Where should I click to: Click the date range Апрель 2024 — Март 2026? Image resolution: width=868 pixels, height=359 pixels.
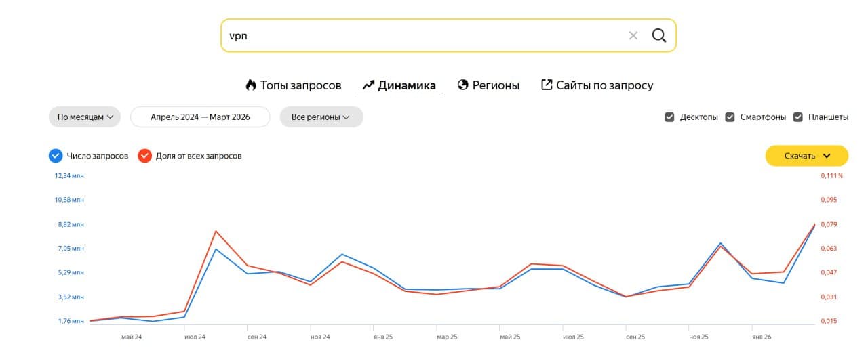tap(200, 117)
